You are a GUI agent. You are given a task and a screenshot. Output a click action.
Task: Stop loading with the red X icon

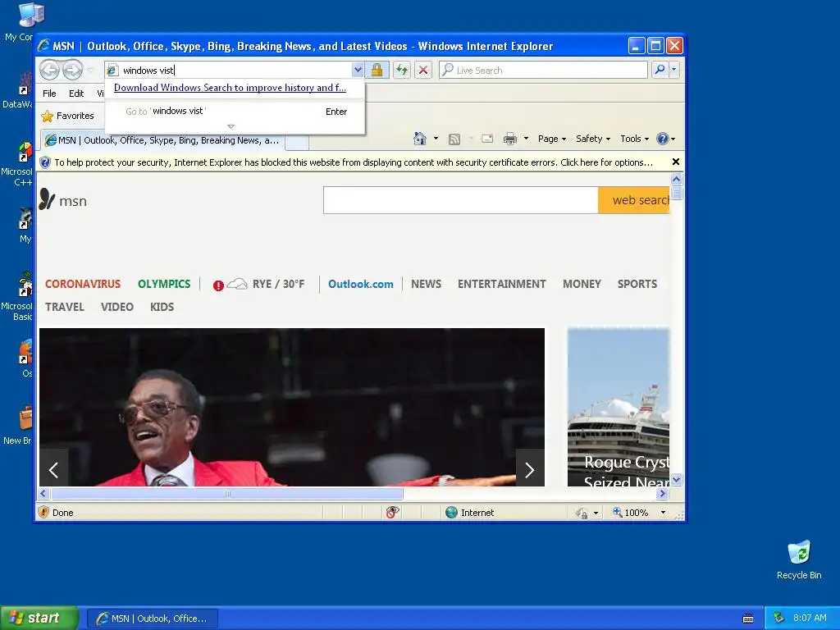point(423,70)
